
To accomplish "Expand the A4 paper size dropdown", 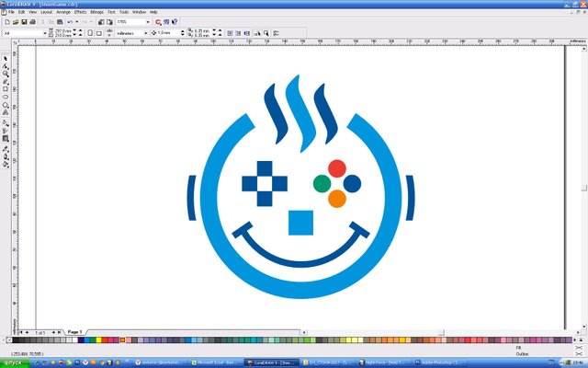I will coord(45,33).
